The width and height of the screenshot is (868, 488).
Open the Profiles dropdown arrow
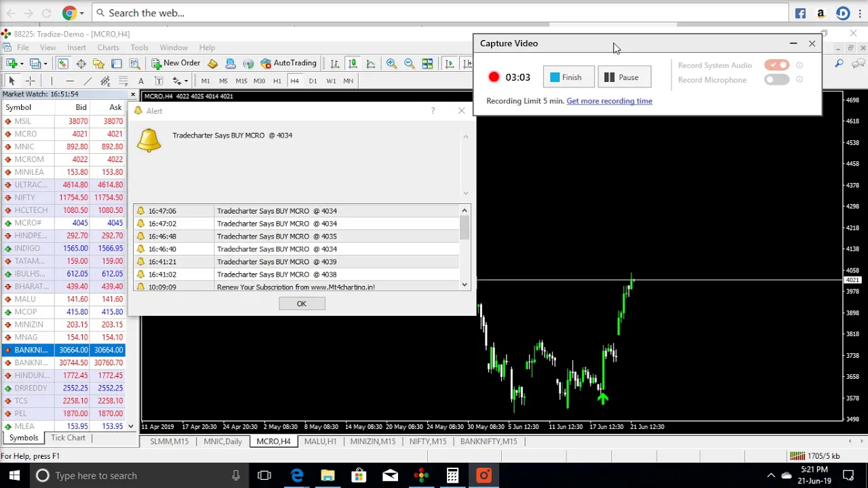[x=45, y=64]
